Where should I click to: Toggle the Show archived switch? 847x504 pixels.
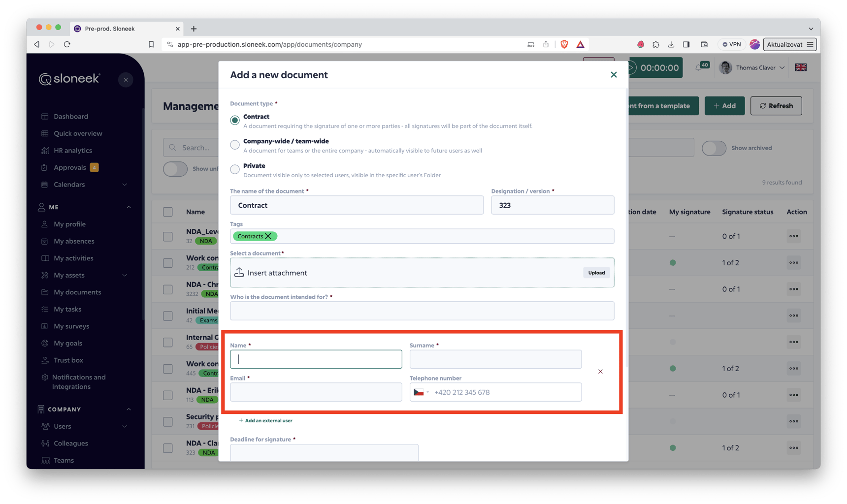714,148
